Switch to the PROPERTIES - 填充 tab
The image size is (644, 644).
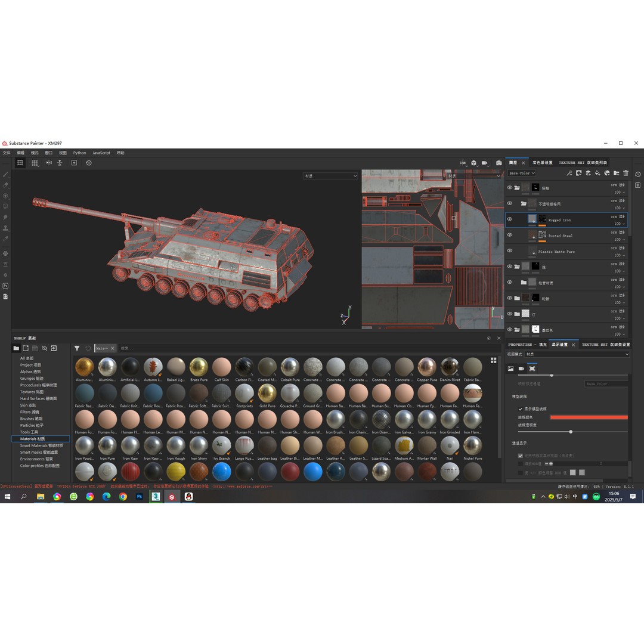tap(527, 345)
